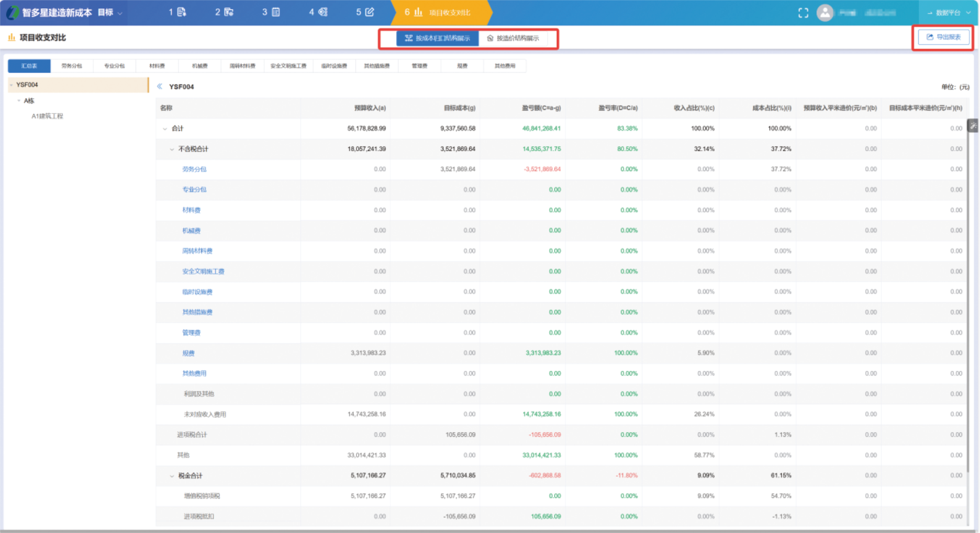Open the 数据平台 dropdown menu
The height and width of the screenshot is (533, 980).
coord(948,13)
